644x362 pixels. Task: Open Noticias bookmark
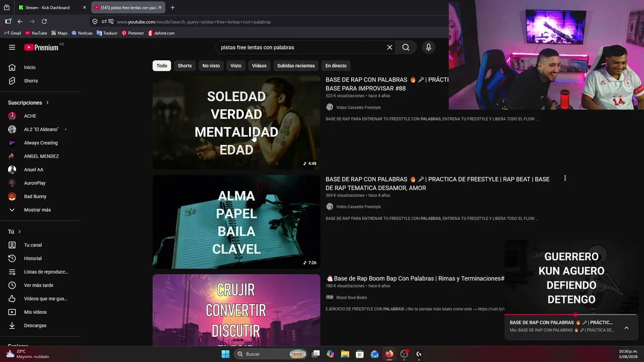pyautogui.click(x=82, y=33)
